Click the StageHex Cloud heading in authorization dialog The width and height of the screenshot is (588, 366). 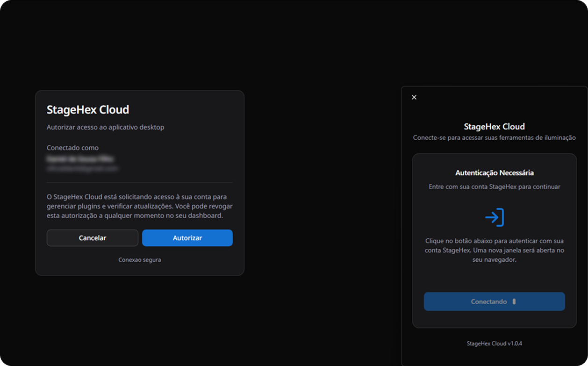coord(88,110)
